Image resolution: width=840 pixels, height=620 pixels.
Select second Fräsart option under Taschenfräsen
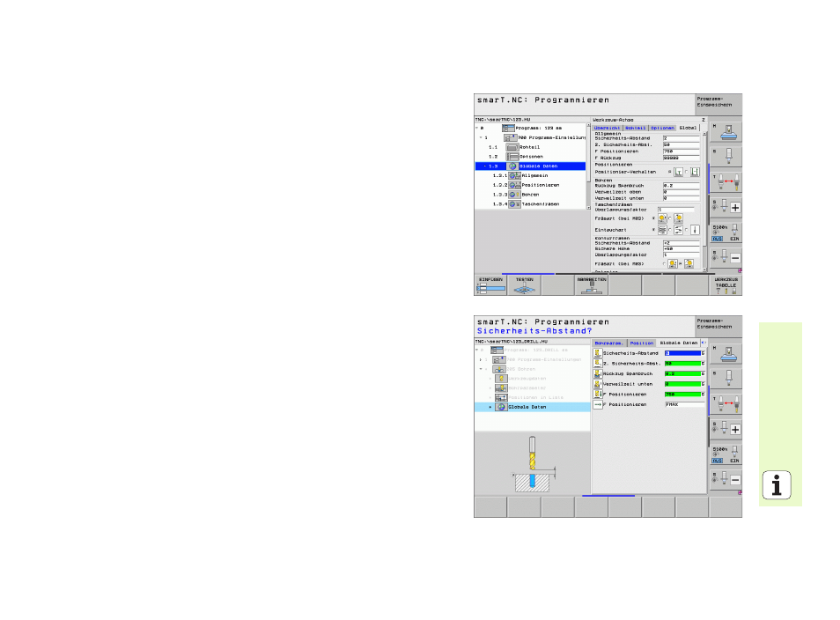click(x=678, y=218)
